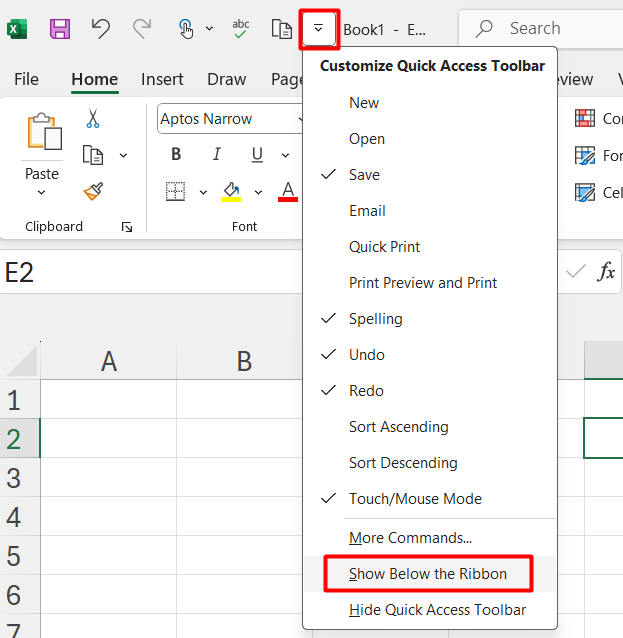Click the Paste clipboard icon
The height and width of the screenshot is (638, 623).
pos(44,132)
